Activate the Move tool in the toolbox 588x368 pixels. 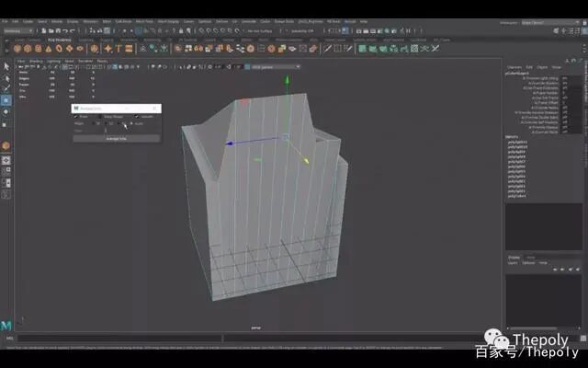6,100
